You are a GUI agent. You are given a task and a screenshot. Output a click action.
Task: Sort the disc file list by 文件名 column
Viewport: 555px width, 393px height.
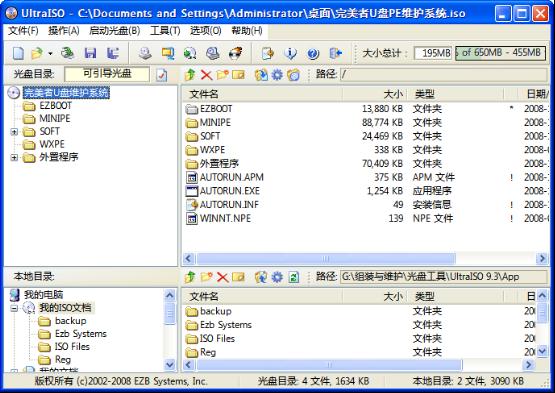(x=262, y=94)
